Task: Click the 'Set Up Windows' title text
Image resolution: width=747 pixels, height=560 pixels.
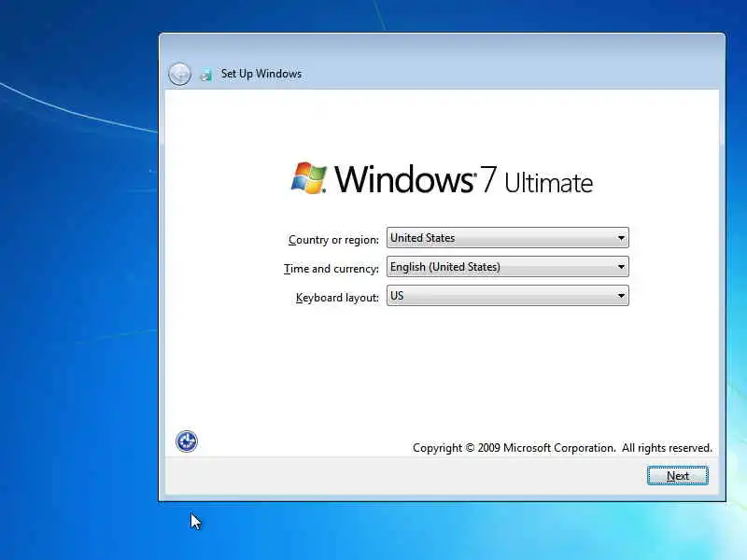Action: click(261, 74)
